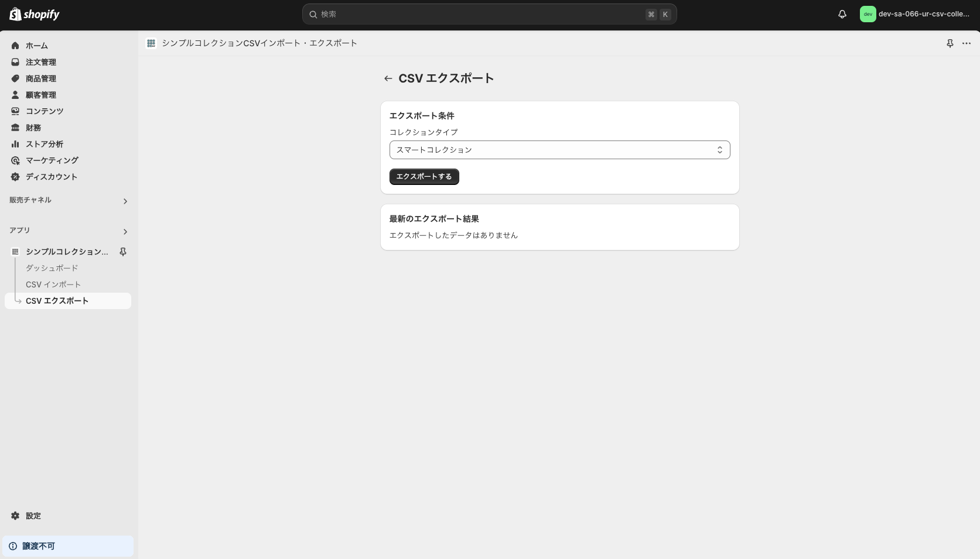The height and width of the screenshot is (559, 980).
Task: Open CSV インポート in the app submenu
Action: 53,284
